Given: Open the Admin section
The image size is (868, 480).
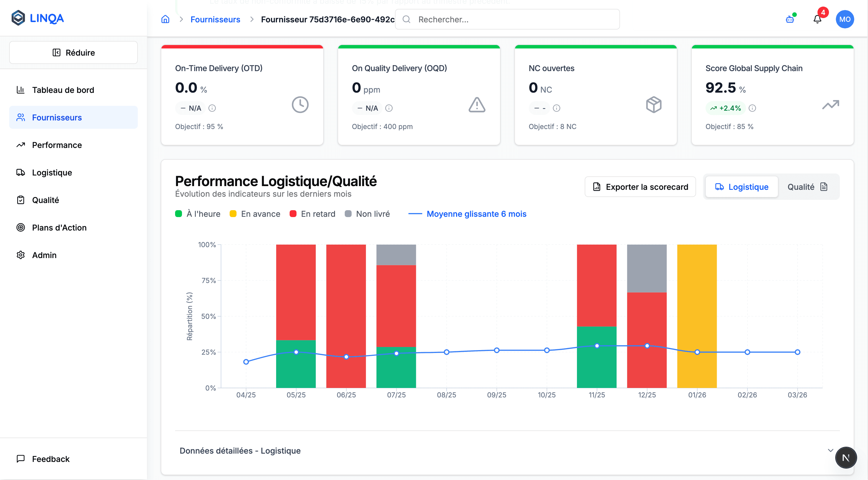Looking at the screenshot, I should 44,255.
